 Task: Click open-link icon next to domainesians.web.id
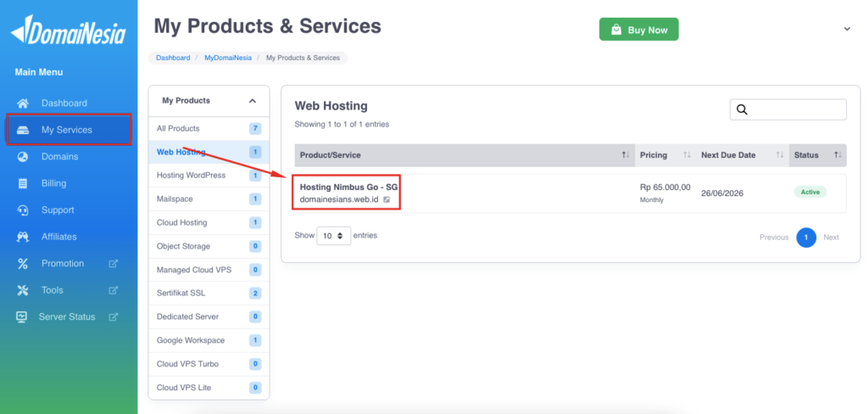point(387,199)
